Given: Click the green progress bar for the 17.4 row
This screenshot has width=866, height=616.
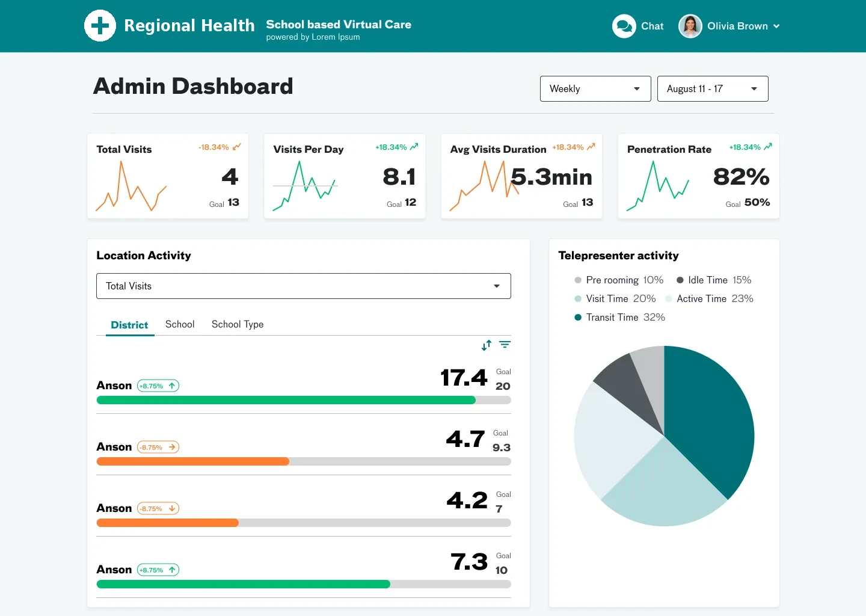Looking at the screenshot, I should [286, 400].
